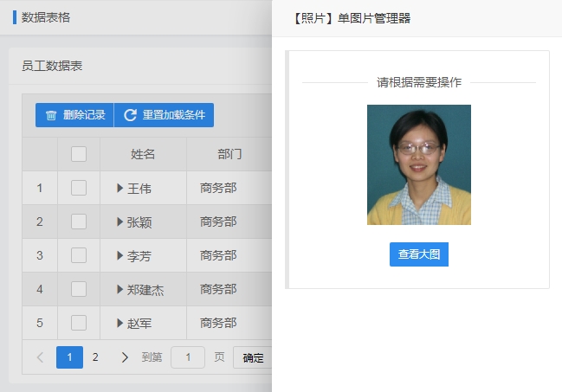This screenshot has height=392, width=562.
Task: Check the row checkbox for 王伟
Action: 79,188
